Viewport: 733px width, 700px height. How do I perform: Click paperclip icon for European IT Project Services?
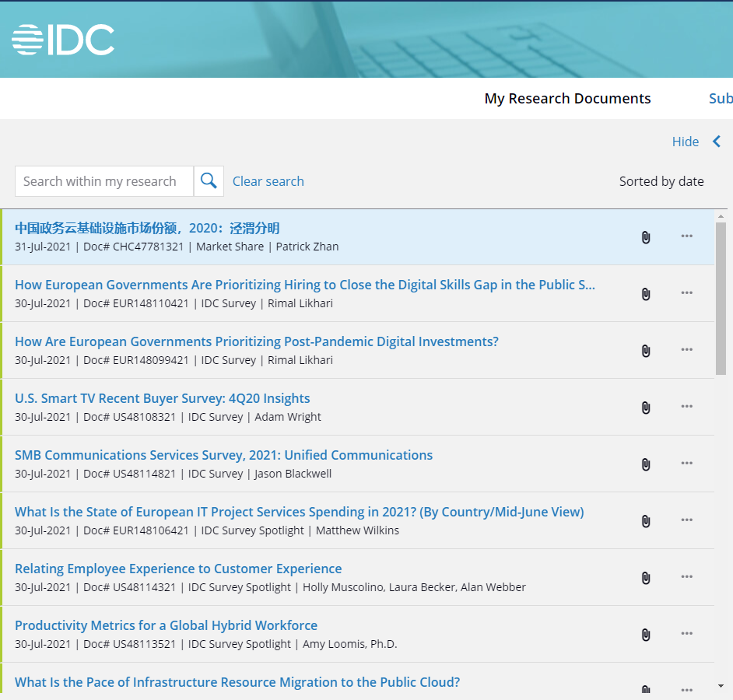[x=646, y=521]
